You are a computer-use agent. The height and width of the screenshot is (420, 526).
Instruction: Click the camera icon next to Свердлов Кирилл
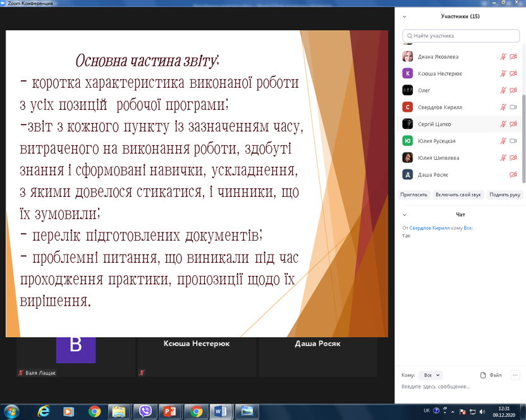click(x=513, y=107)
